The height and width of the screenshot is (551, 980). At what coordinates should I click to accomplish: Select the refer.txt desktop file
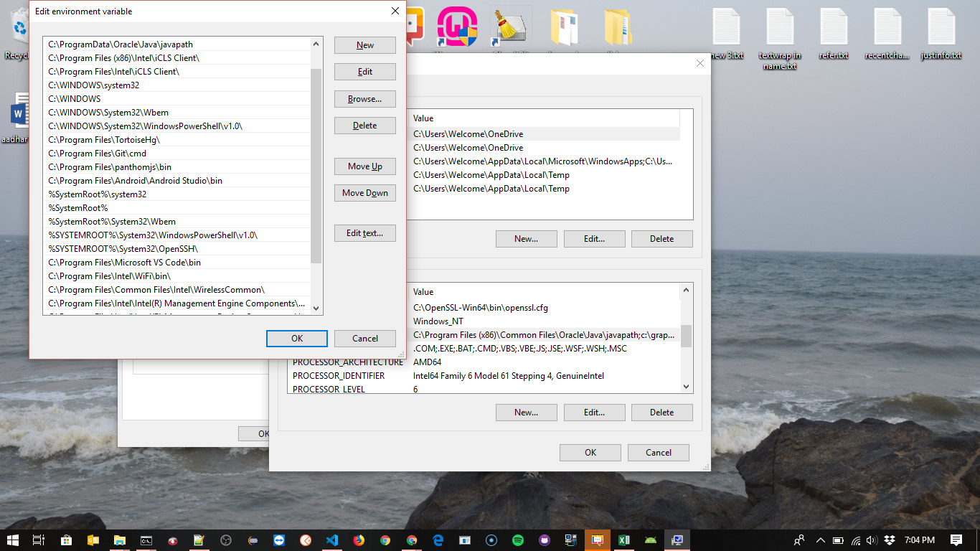coord(834,34)
